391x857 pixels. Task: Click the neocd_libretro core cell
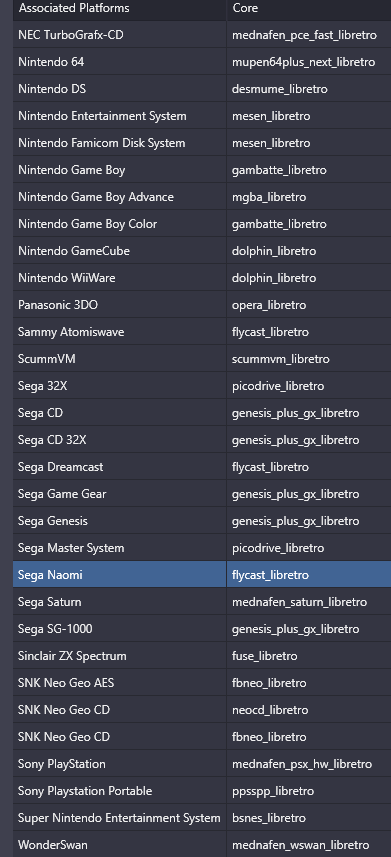pyautogui.click(x=309, y=709)
